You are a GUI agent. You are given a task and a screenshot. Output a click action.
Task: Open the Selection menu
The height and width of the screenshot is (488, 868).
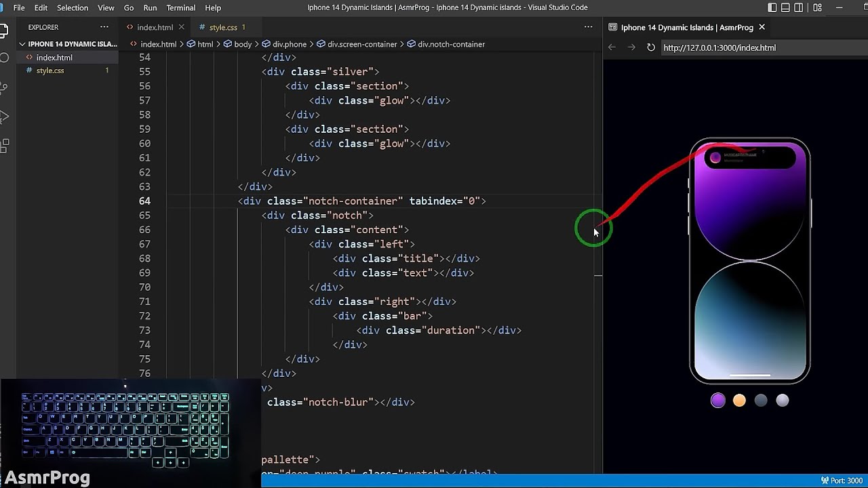(x=73, y=7)
